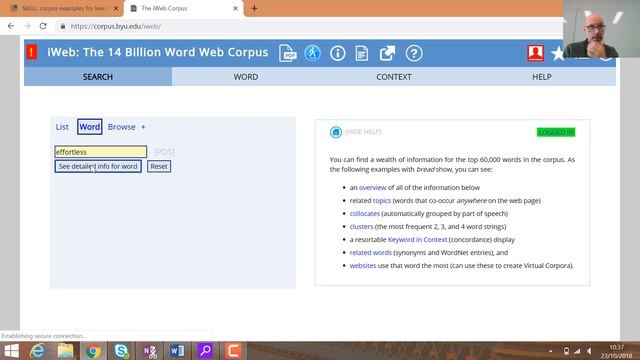640x360 pixels.
Task: Open the topics link
Action: (x=382, y=201)
